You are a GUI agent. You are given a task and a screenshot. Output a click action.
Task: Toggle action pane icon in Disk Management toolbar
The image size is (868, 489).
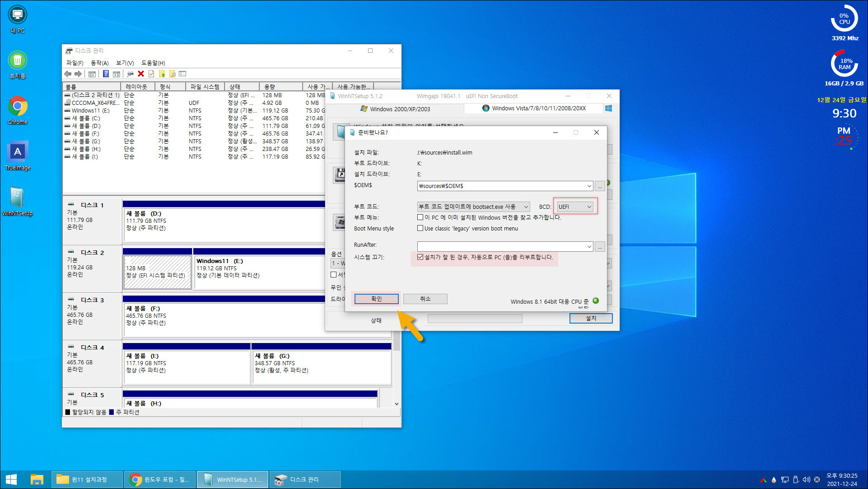[117, 74]
